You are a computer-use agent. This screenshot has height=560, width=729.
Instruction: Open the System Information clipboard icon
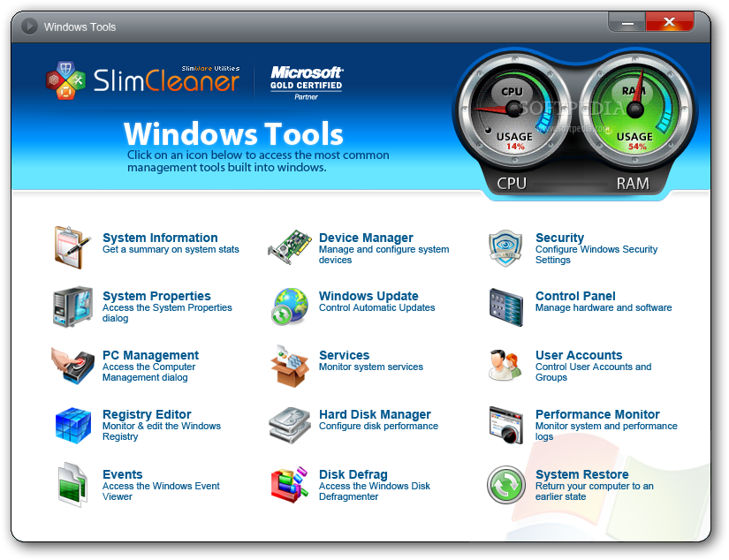pyautogui.click(x=72, y=247)
